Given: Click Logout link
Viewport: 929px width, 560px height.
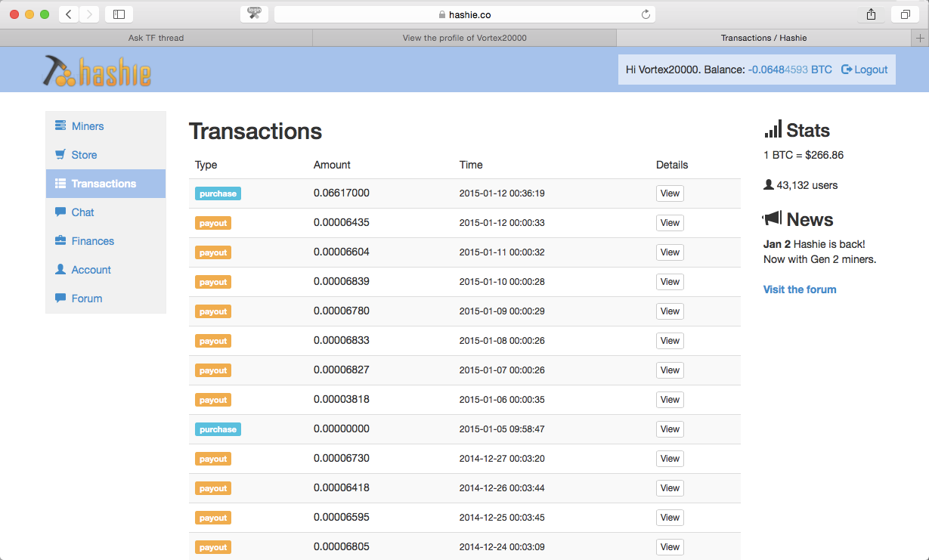Looking at the screenshot, I should click(x=864, y=70).
